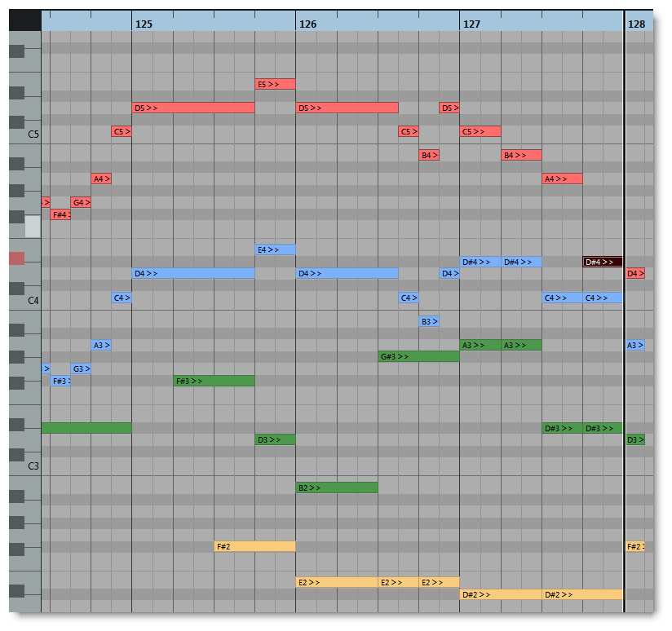
Task: Select the blue F#3 note
Action: point(60,381)
